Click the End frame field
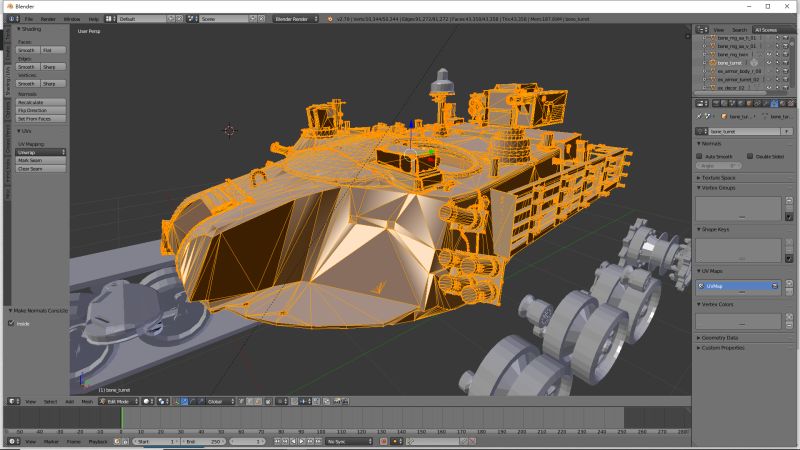This screenshot has width=800, height=450. point(204,441)
